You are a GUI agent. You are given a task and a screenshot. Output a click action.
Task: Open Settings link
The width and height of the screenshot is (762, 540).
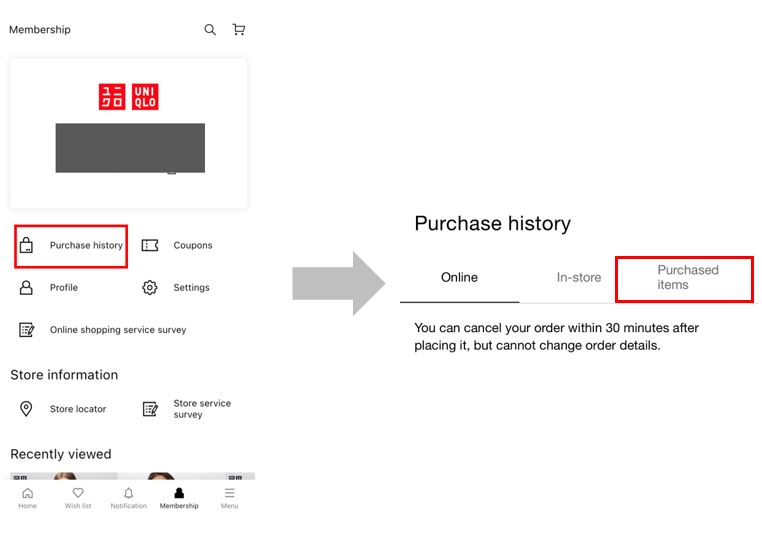pyautogui.click(x=191, y=287)
